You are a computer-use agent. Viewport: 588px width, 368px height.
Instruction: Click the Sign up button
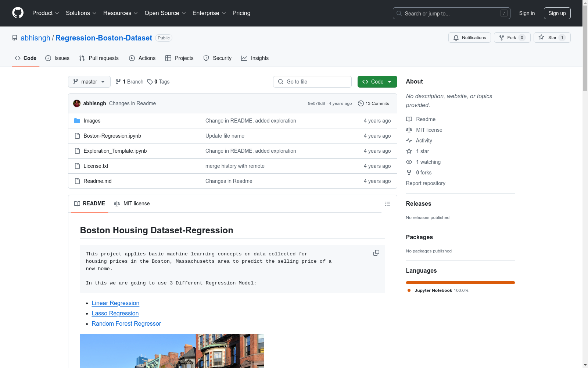[557, 13]
